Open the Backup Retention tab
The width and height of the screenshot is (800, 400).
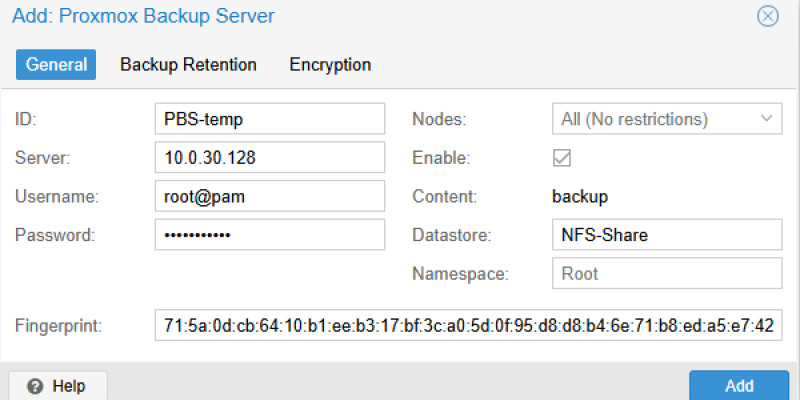pyautogui.click(x=188, y=65)
